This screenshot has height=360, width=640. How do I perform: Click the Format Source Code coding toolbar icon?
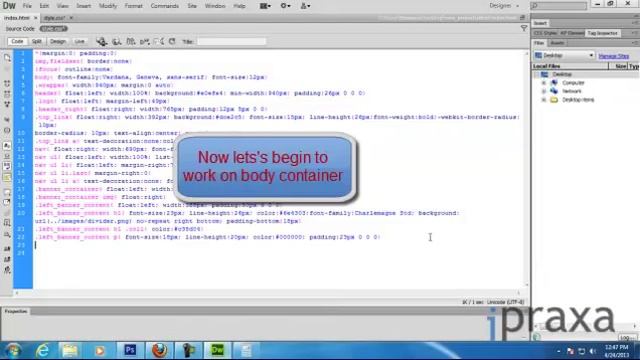pyautogui.click(x=7, y=270)
